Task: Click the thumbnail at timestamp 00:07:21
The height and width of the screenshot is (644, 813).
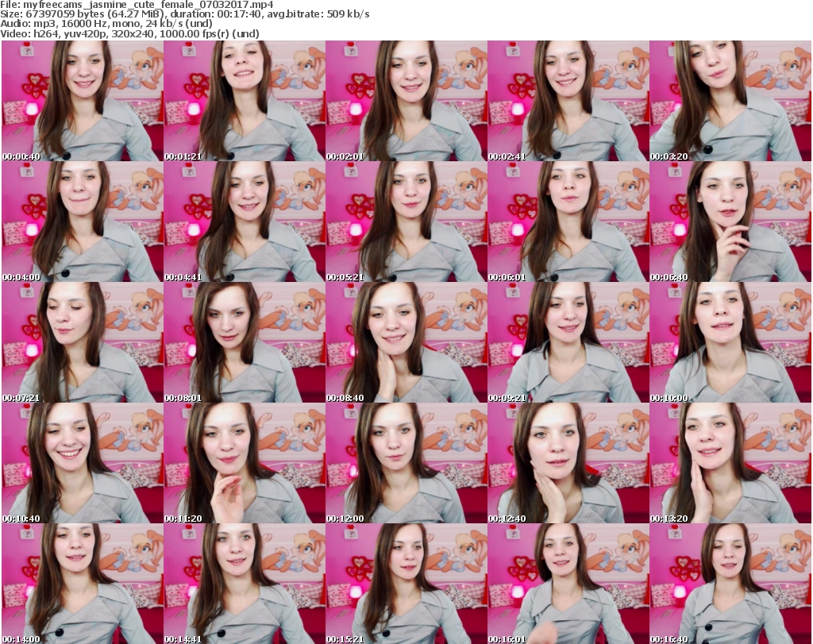Action: (x=83, y=342)
